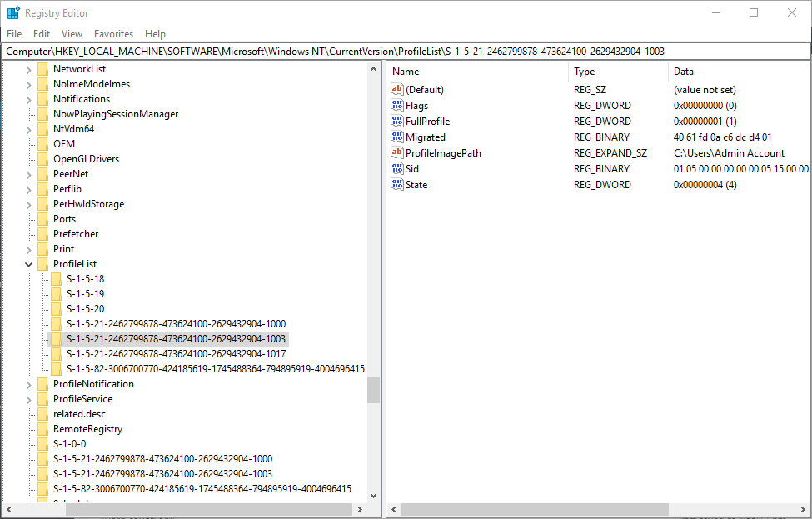Click the key tree's horizontal scroll right arrow
Image resolution: width=812 pixels, height=519 pixels.
360,510
